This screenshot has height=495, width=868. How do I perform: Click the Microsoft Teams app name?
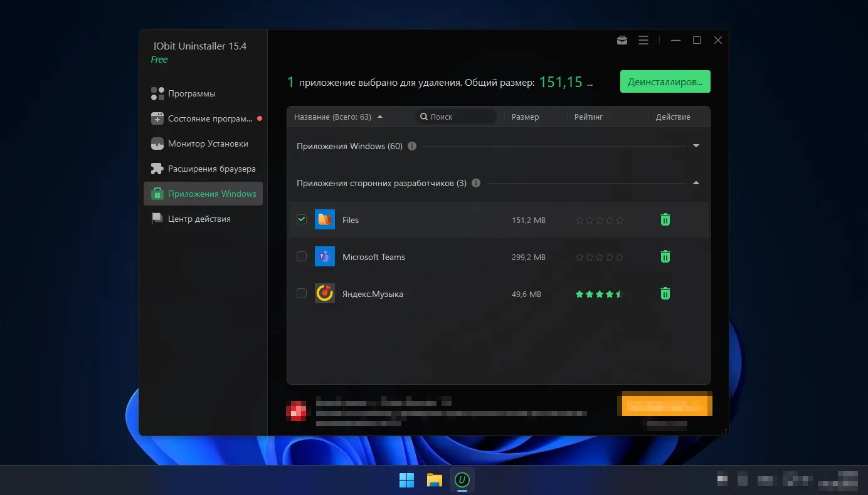374,257
